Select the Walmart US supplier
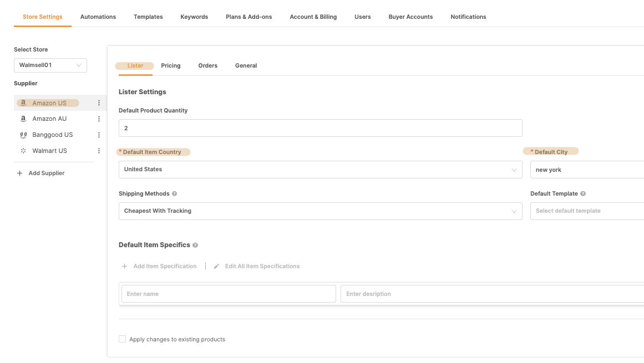The image size is (644, 363). pyautogui.click(x=50, y=151)
